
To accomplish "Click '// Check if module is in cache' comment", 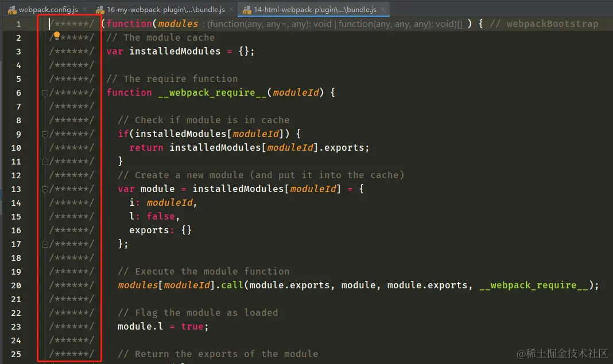I will [x=204, y=120].
